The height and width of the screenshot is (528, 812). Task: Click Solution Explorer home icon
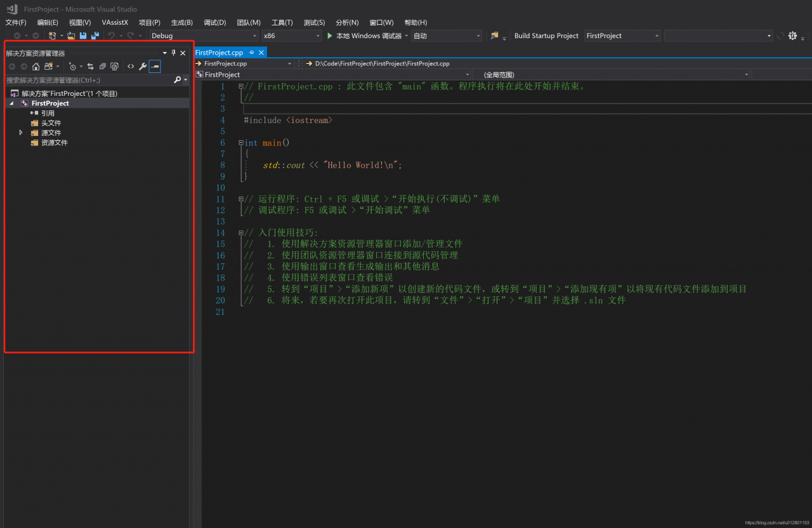coord(36,67)
